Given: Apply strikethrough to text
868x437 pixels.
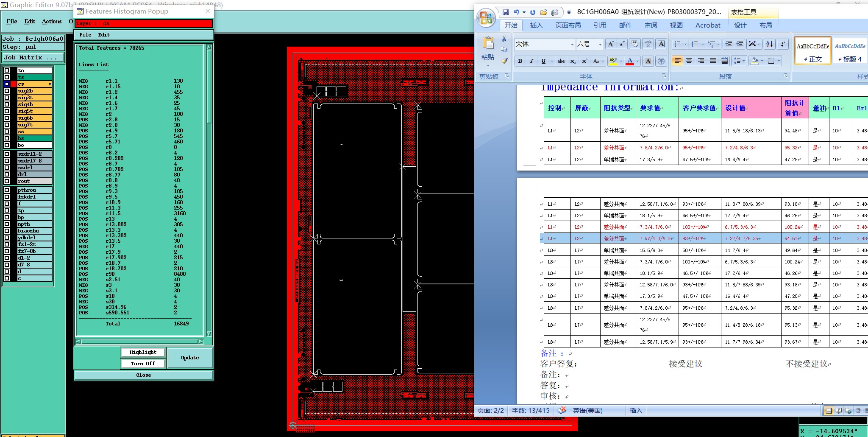Looking at the screenshot, I should click(x=561, y=61).
